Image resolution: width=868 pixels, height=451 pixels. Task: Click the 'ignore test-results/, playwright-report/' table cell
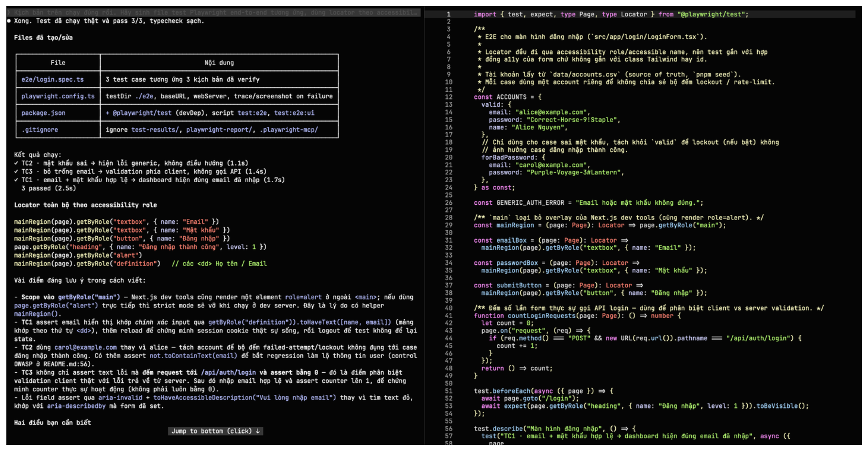(x=212, y=130)
